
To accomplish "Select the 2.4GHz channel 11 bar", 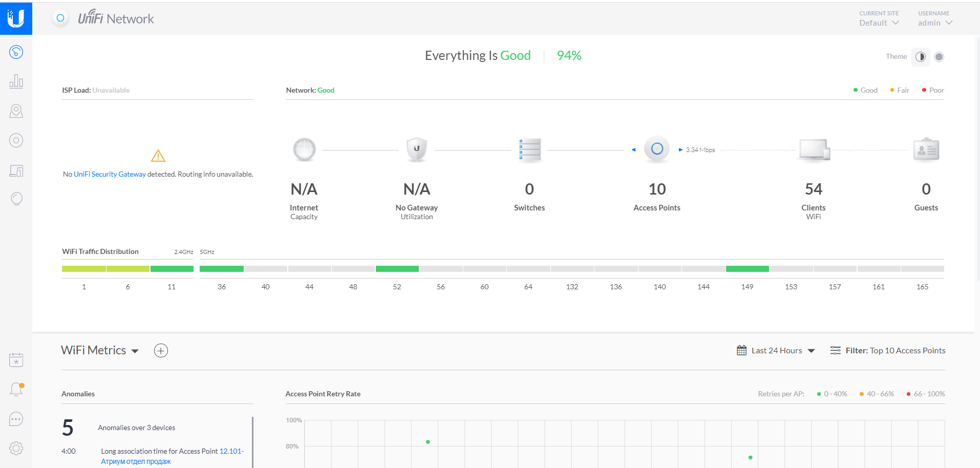I will click(x=172, y=269).
